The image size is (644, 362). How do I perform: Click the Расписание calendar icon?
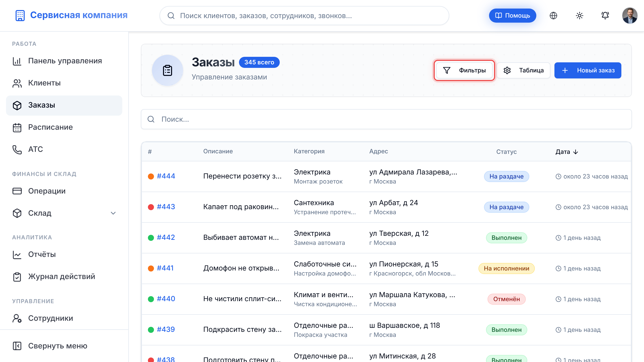click(x=17, y=127)
